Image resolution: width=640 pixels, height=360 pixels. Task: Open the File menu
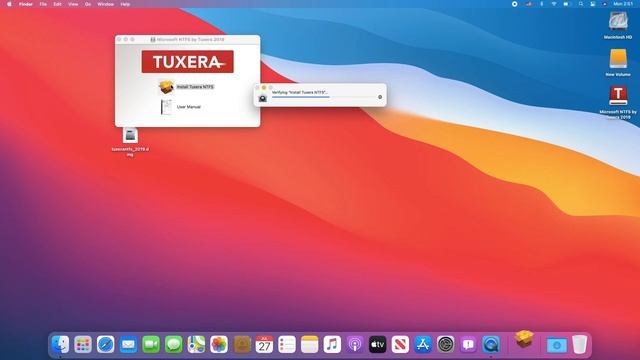pyautogui.click(x=43, y=4)
